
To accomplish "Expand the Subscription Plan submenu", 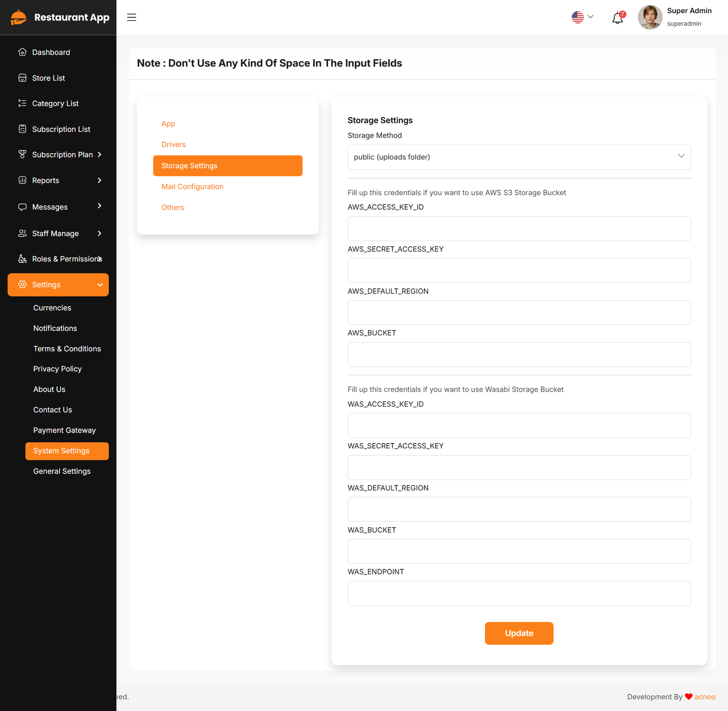I will 99,155.
